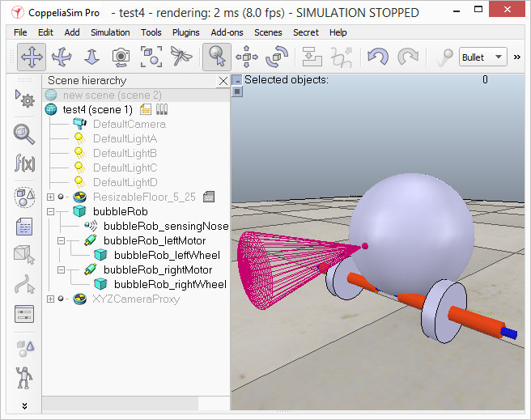This screenshot has height=420, width=531.
Task: Click the parameters icon beside test4
Action: pos(162,109)
